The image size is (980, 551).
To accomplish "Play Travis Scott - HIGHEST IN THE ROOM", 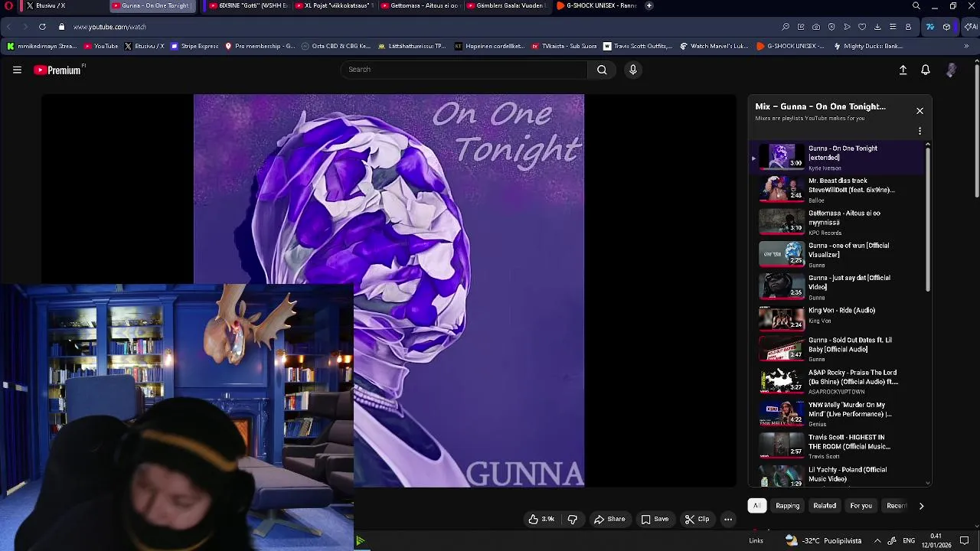I will (837, 445).
